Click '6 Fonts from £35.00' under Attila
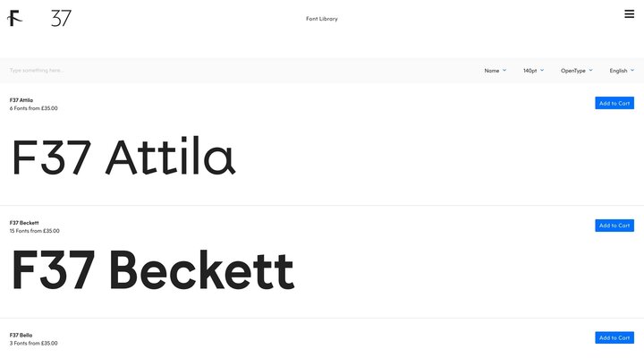The image size is (644, 358). tap(34, 108)
